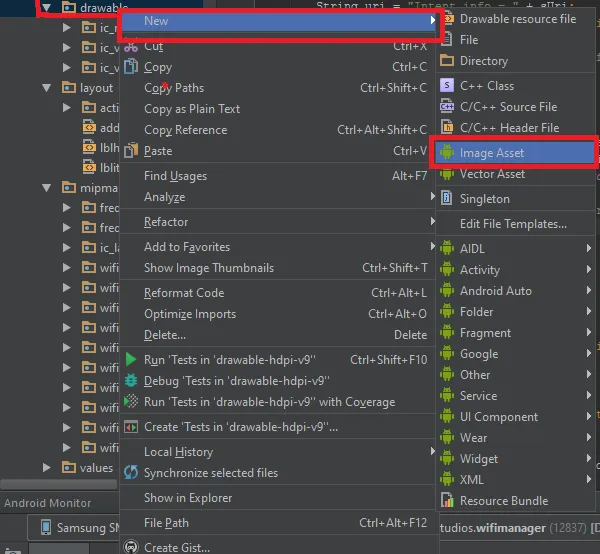Click the Widget android icon
Viewport: 600px width, 554px height.
pyautogui.click(x=447, y=458)
